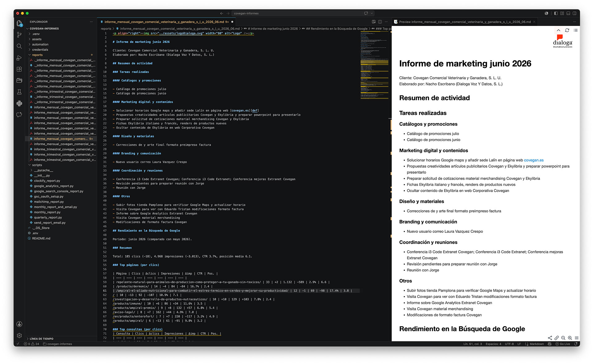Open preview table of contents list icon
593x364 pixels.
[575, 30]
